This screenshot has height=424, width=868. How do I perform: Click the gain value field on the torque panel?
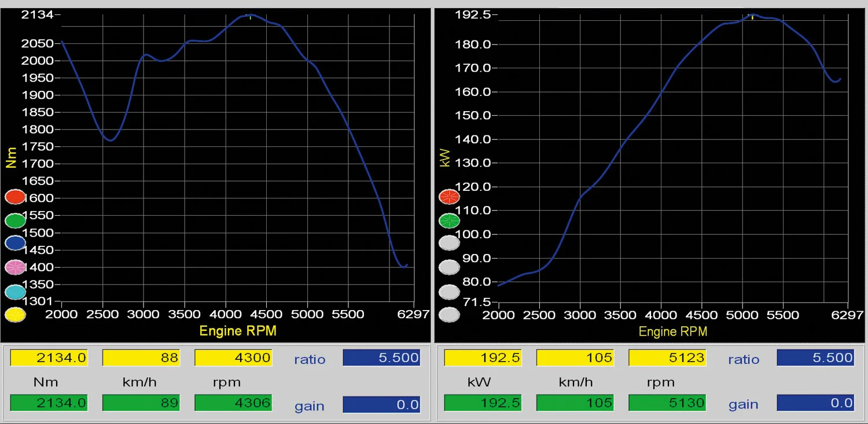click(x=381, y=404)
